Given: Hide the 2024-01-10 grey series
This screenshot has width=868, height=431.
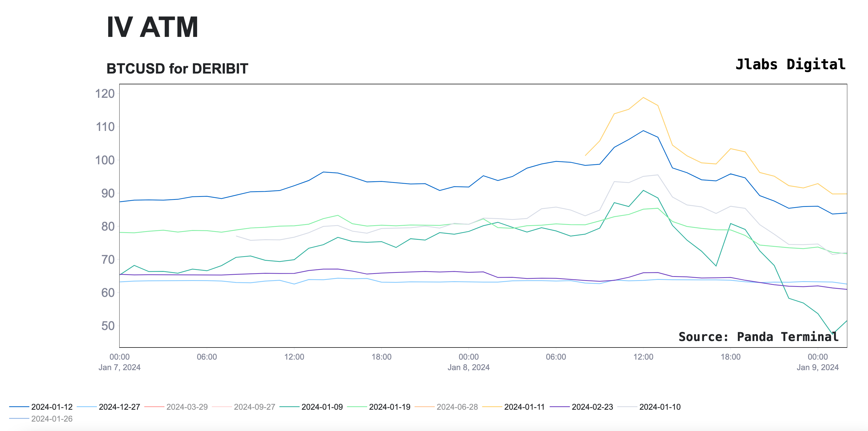Looking at the screenshot, I should coord(660,407).
